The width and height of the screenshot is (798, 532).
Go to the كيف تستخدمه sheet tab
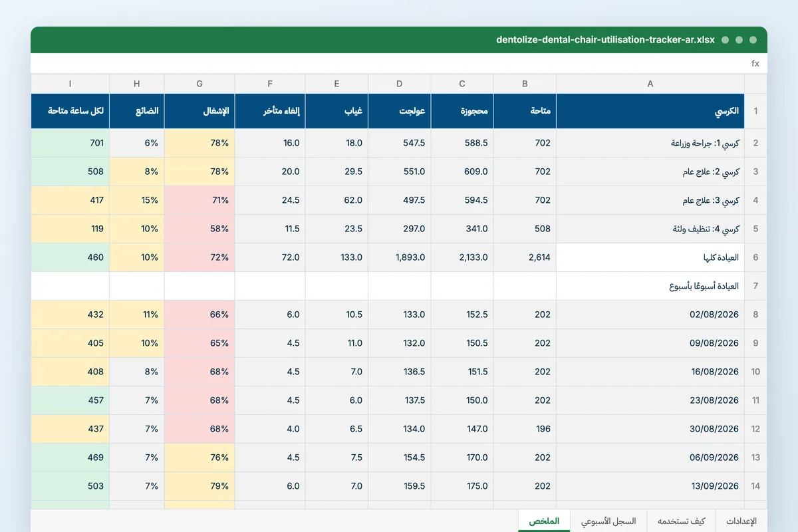[x=681, y=521]
